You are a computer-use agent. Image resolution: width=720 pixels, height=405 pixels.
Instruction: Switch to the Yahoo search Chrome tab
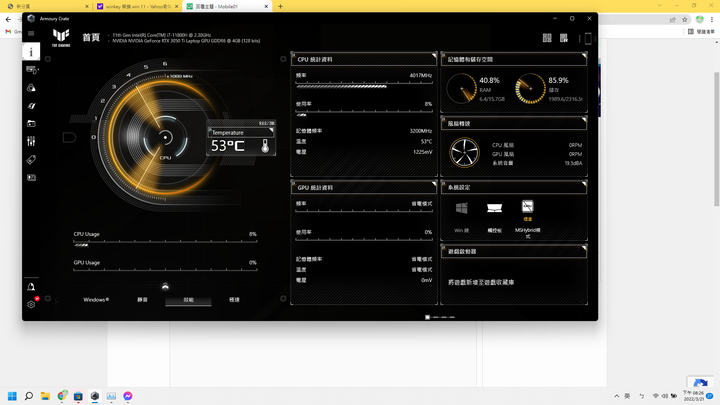138,6
